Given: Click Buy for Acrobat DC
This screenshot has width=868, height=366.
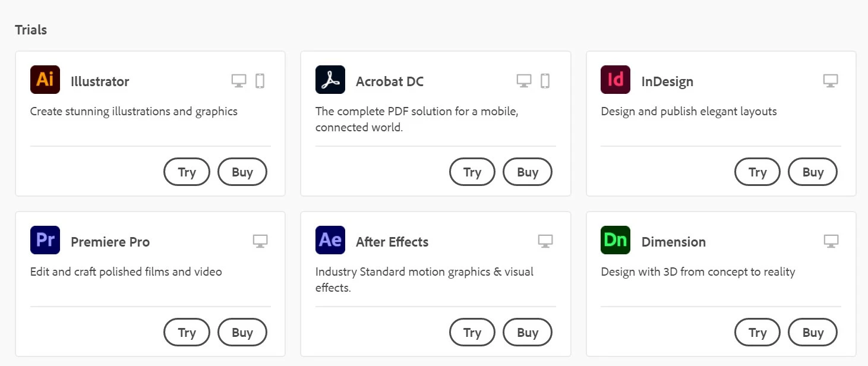Looking at the screenshot, I should 528,172.
